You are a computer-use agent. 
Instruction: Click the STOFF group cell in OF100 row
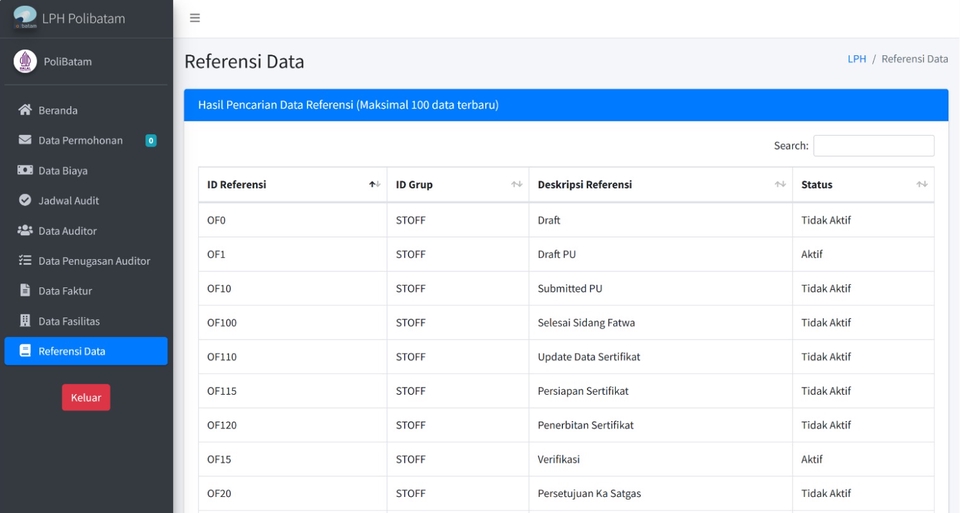(x=458, y=323)
